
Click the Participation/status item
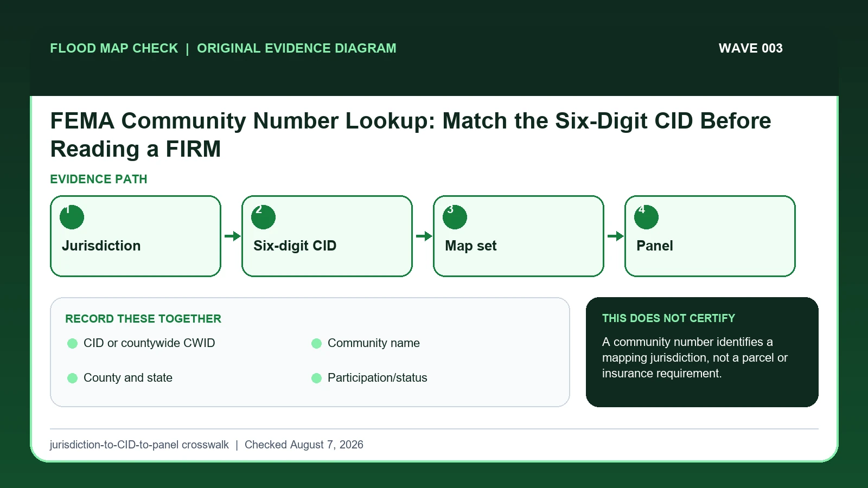click(378, 378)
